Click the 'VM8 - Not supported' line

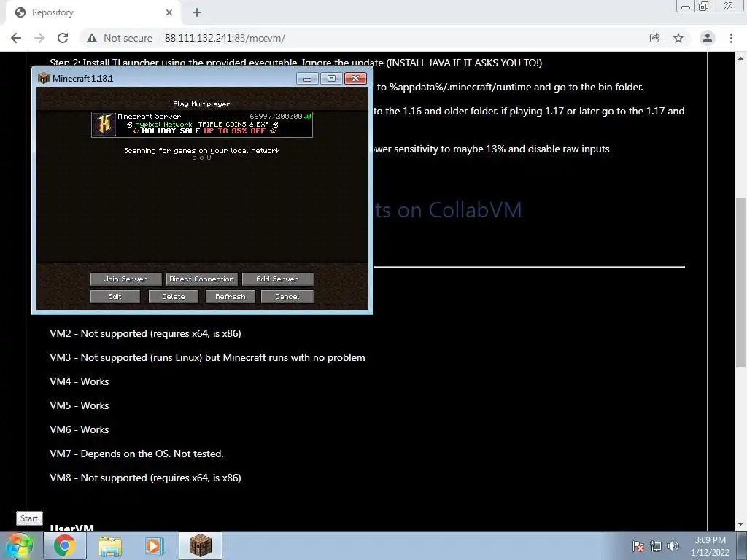pyautogui.click(x=145, y=478)
